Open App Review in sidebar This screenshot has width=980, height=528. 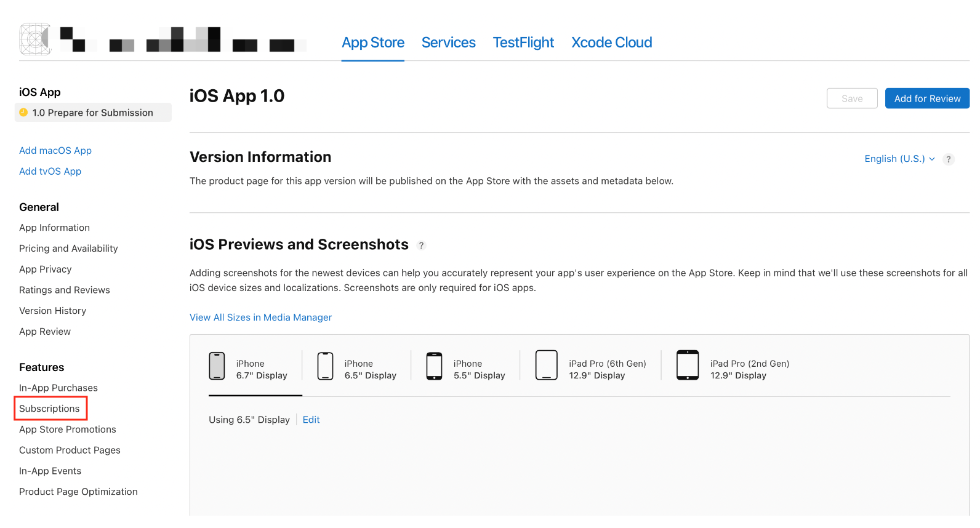45,332
